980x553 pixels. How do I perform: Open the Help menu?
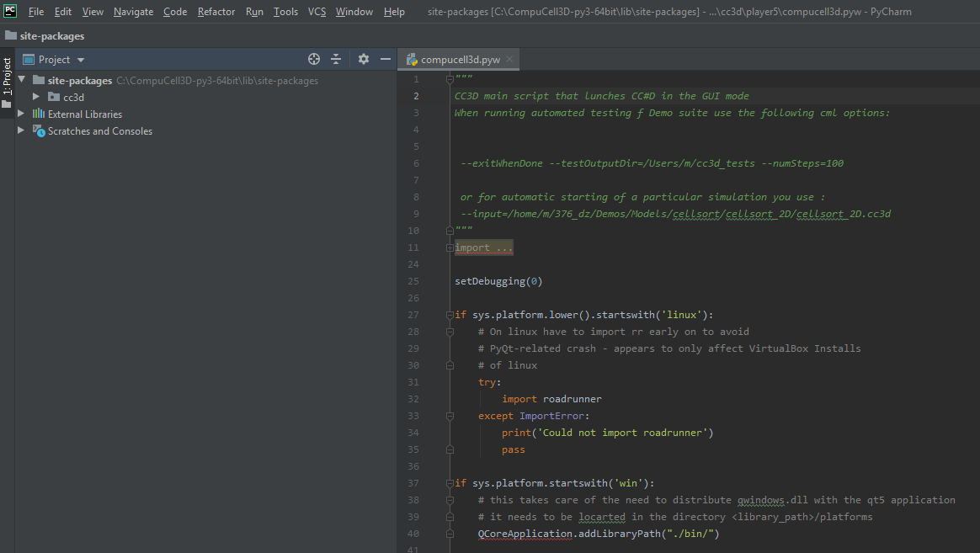394,11
